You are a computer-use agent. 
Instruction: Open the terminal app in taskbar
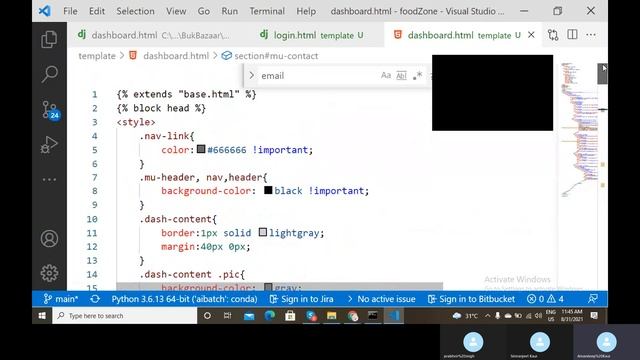[373, 316]
